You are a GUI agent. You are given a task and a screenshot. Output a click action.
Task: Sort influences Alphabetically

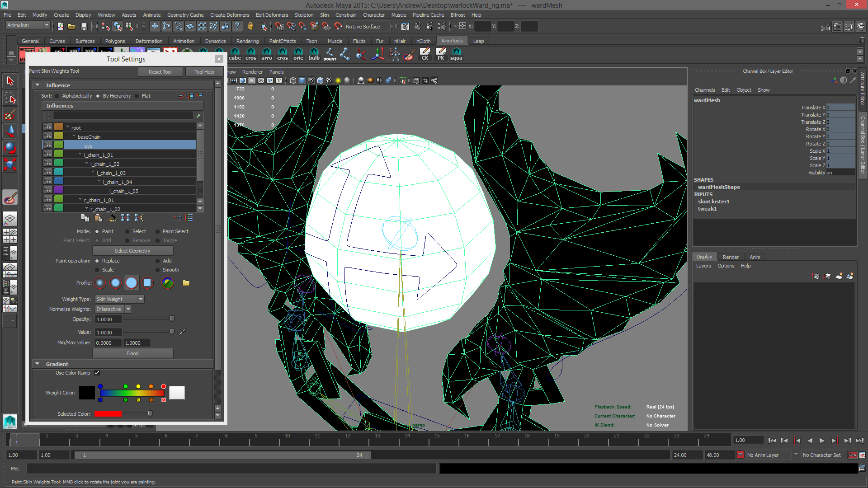point(57,96)
